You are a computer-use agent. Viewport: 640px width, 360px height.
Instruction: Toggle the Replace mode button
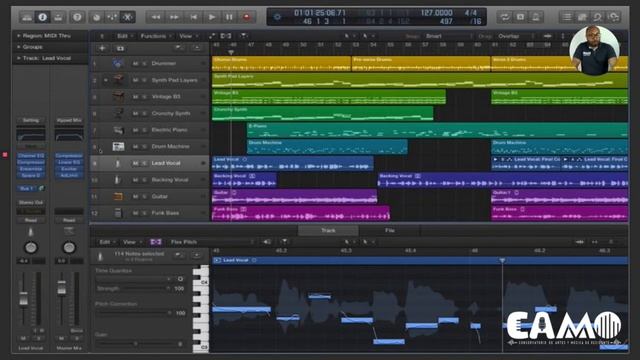tap(520, 17)
